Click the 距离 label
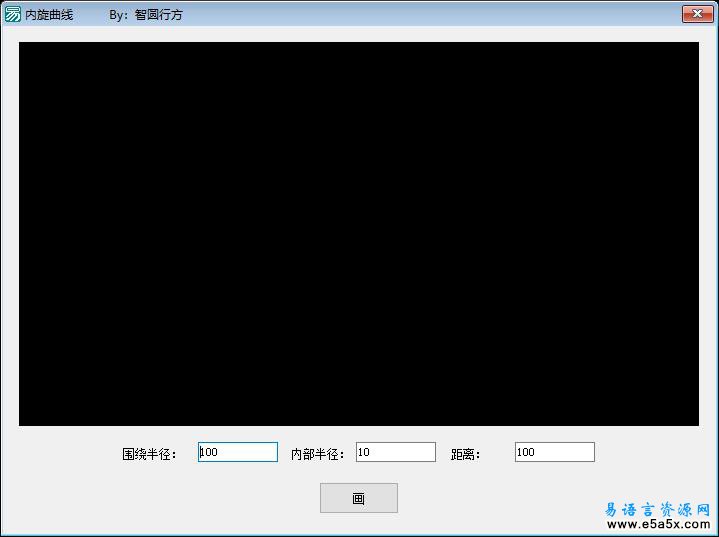The width and height of the screenshot is (719, 537). [465, 454]
